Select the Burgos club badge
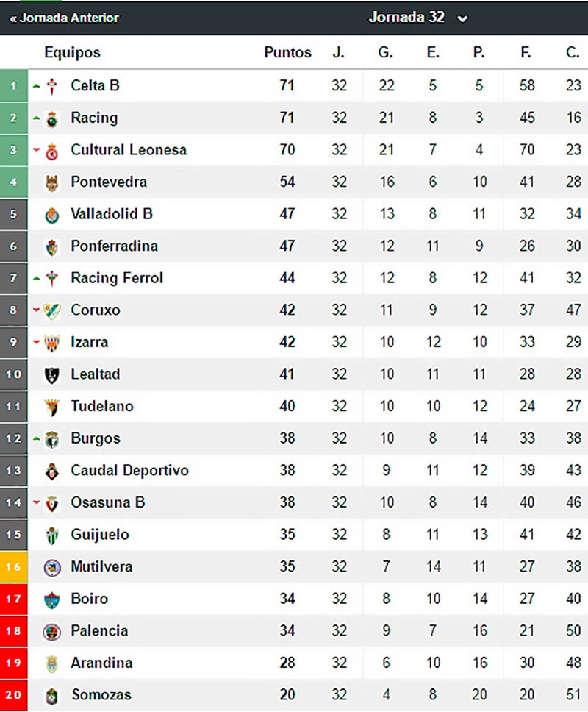The height and width of the screenshot is (712, 588). coord(50,438)
